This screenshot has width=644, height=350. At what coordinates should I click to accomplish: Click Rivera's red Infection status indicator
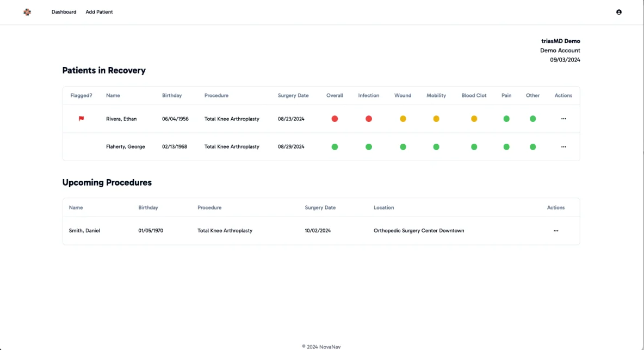coord(368,119)
